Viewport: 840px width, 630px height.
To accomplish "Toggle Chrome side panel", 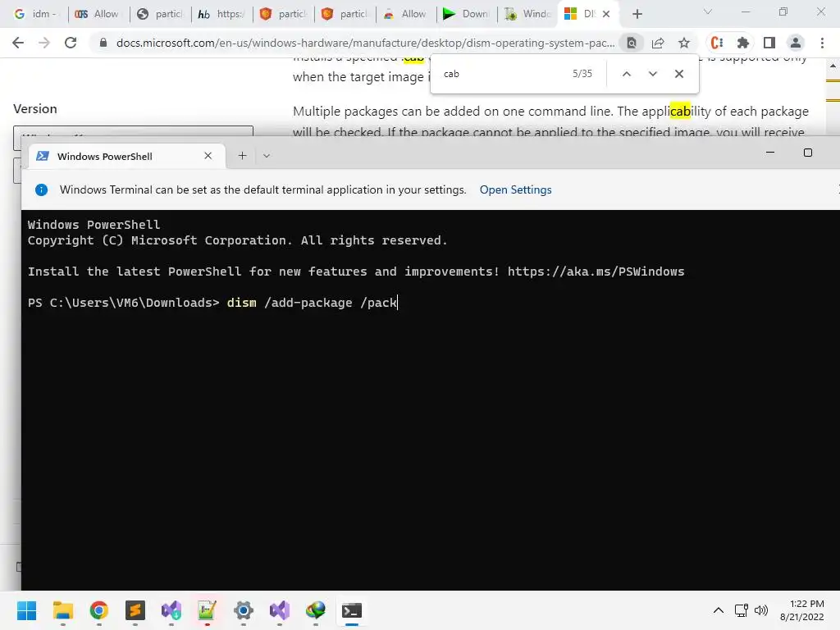I will (x=769, y=43).
